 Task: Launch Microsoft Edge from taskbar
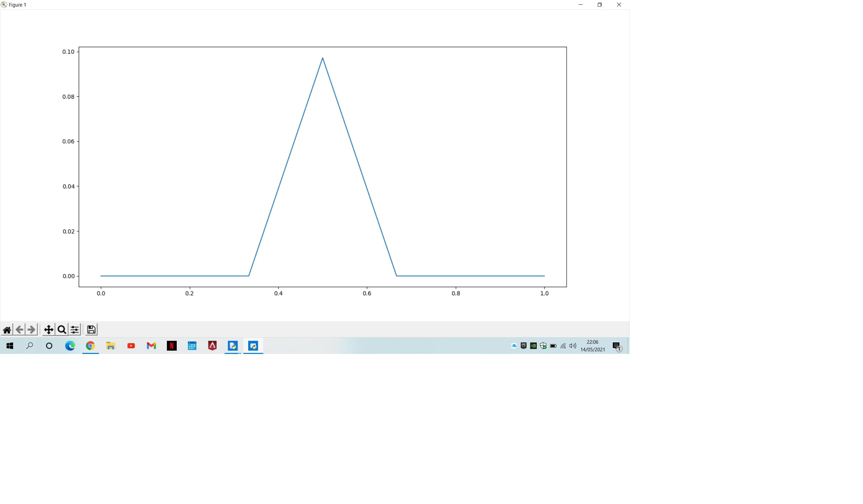point(70,346)
